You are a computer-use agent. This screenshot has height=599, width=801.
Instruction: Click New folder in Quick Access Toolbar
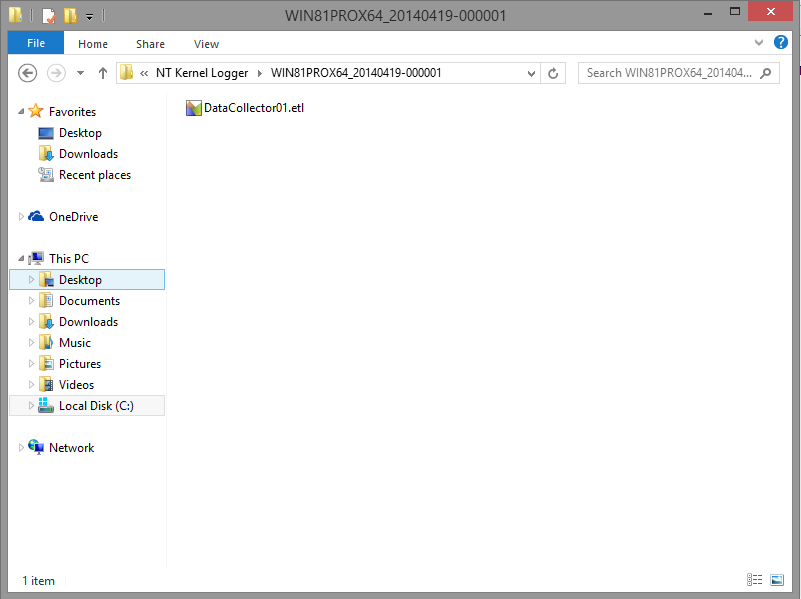coord(70,15)
